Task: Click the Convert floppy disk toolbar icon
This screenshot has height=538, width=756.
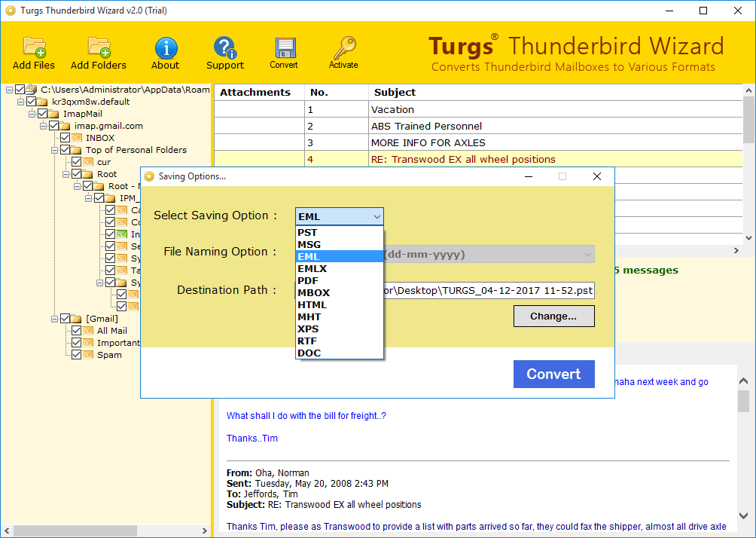Action: point(285,47)
